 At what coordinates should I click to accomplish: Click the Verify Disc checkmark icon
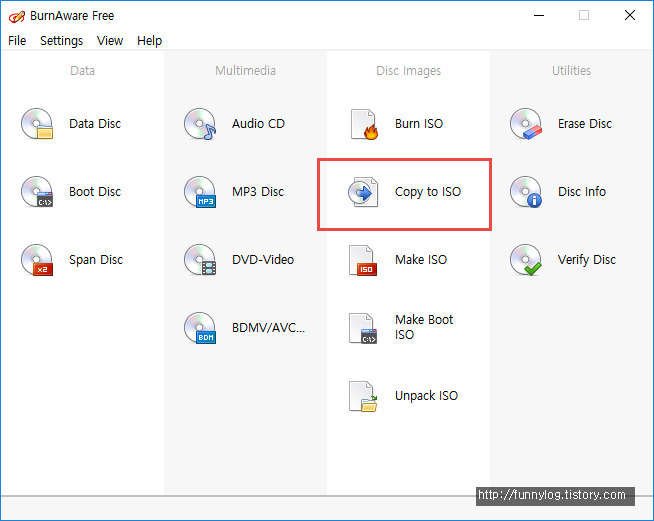click(x=526, y=259)
